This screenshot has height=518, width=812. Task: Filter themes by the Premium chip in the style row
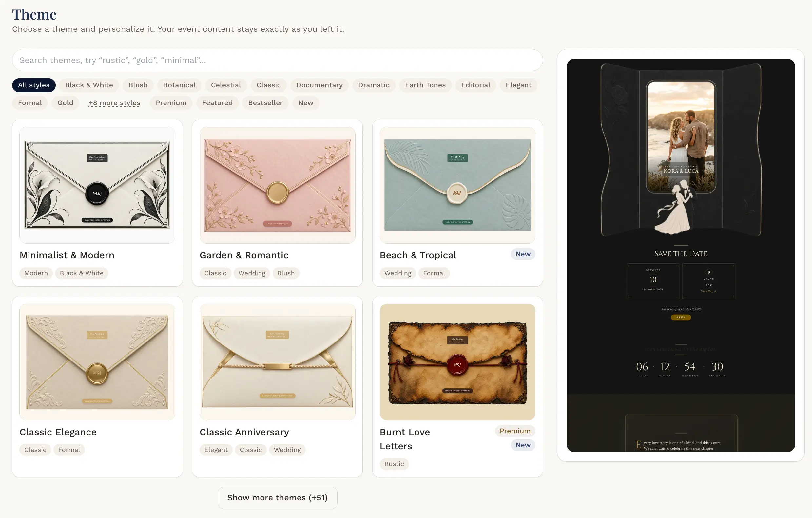click(171, 103)
